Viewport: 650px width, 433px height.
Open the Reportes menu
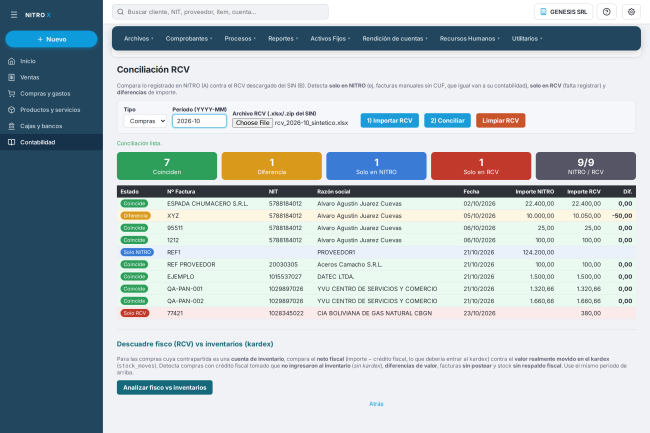point(283,39)
